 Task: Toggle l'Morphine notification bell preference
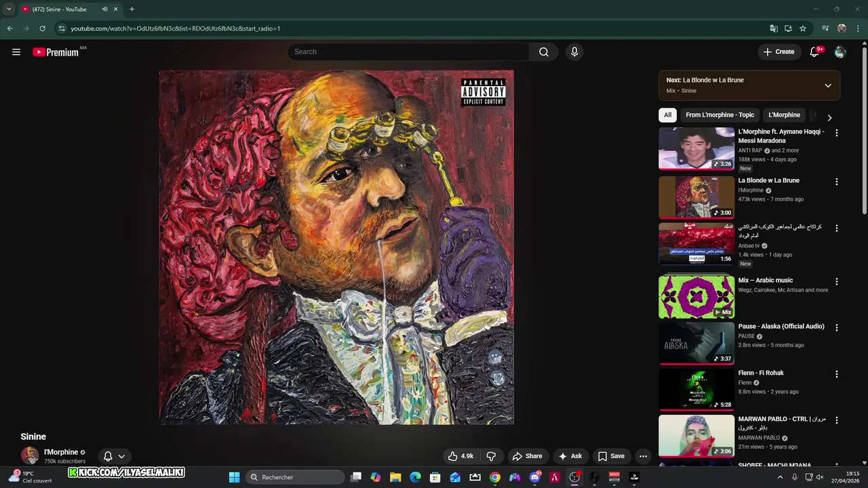coord(107,457)
